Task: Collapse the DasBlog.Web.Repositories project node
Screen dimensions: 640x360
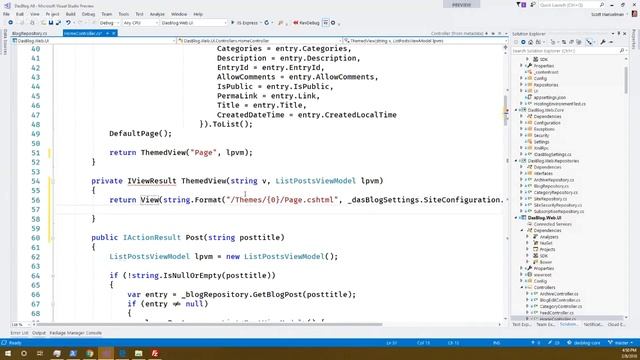Action: [516, 161]
